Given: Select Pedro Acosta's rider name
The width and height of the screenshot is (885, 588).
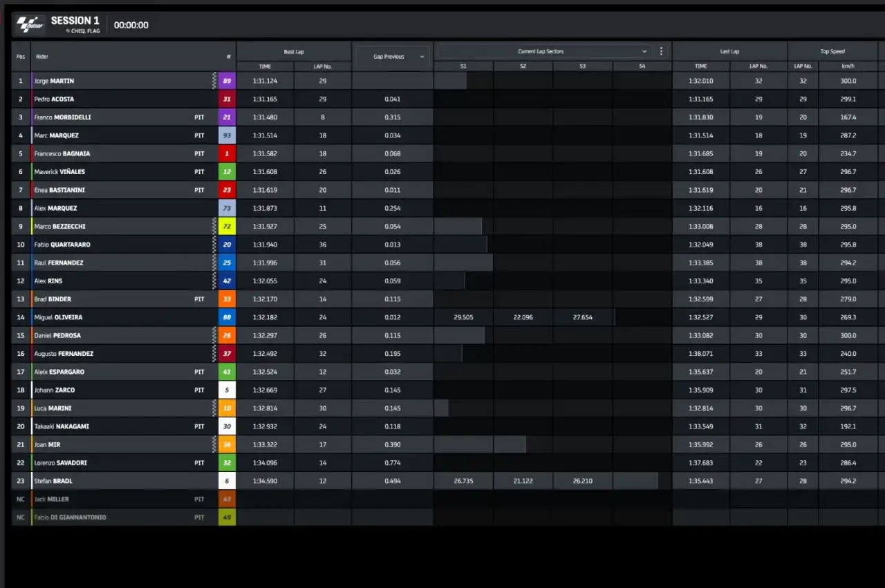Looking at the screenshot, I should pyautogui.click(x=54, y=99).
